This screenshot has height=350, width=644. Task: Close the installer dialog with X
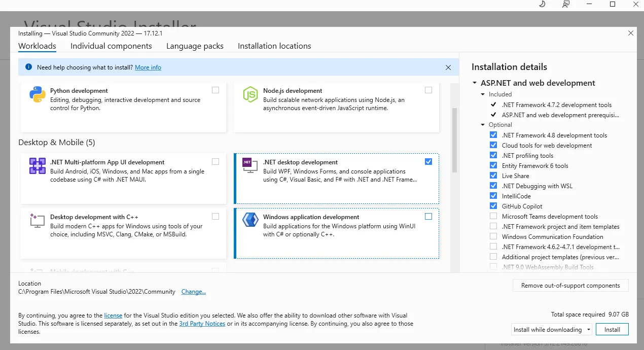(631, 33)
